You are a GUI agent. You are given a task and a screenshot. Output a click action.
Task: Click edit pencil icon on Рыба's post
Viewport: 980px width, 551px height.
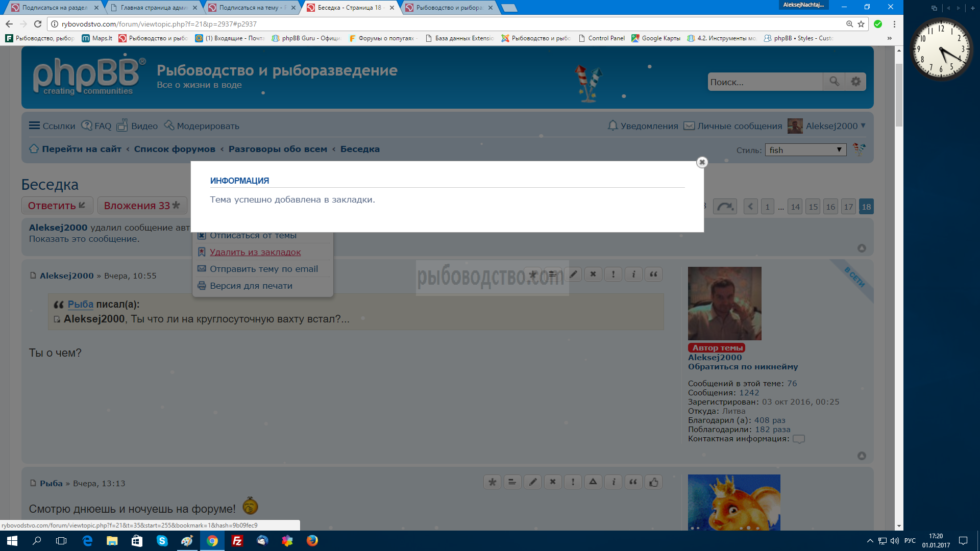pyautogui.click(x=533, y=482)
